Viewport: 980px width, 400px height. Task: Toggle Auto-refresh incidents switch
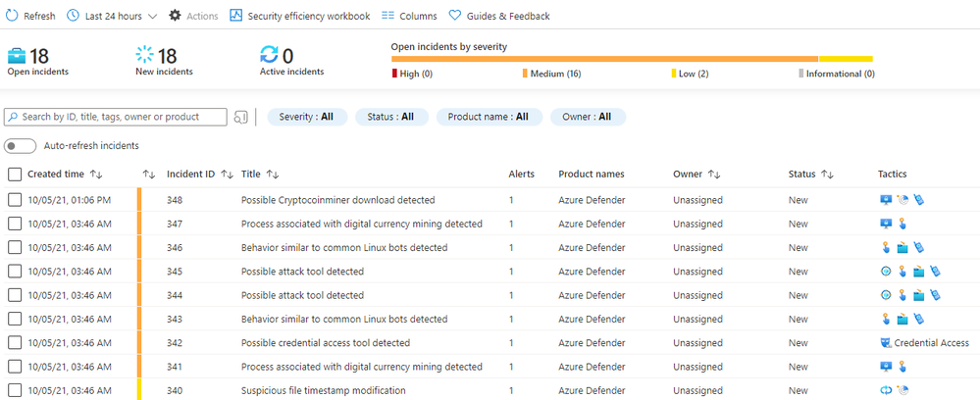(20, 146)
